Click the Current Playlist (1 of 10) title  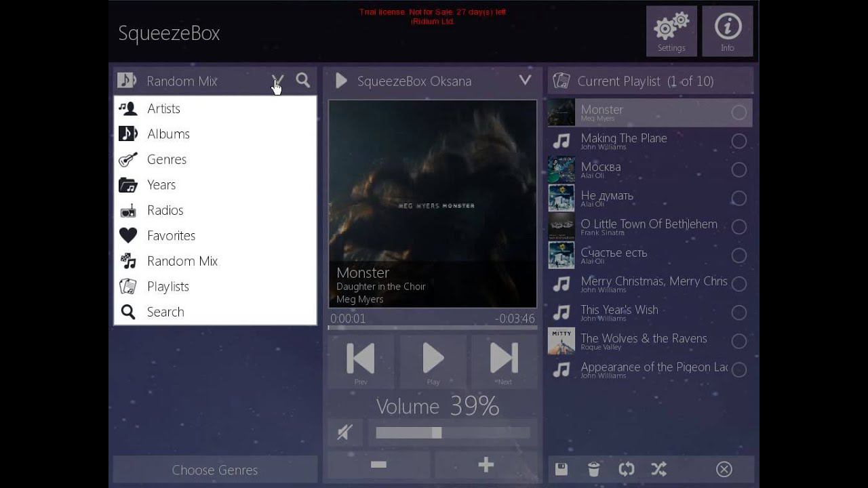coord(646,81)
